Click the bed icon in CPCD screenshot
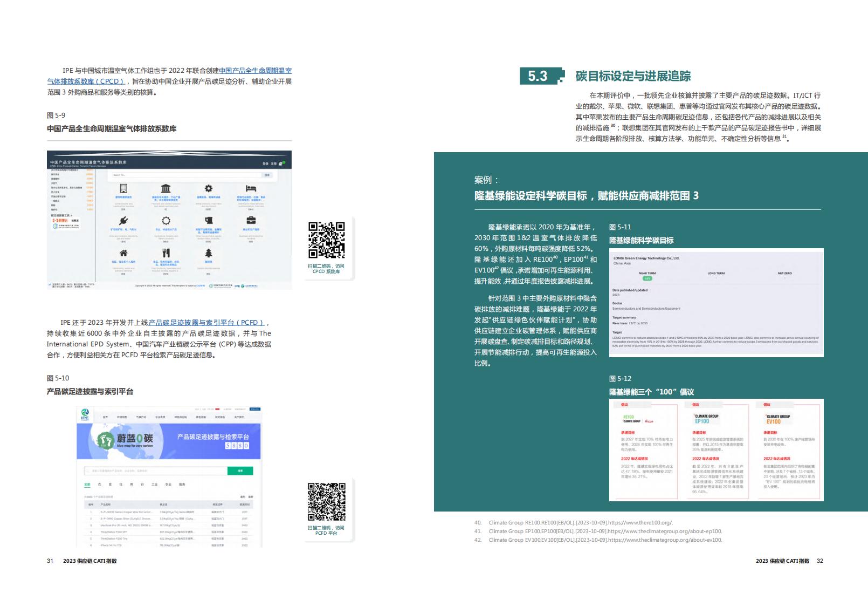This screenshot has height=593, width=868. (x=251, y=188)
